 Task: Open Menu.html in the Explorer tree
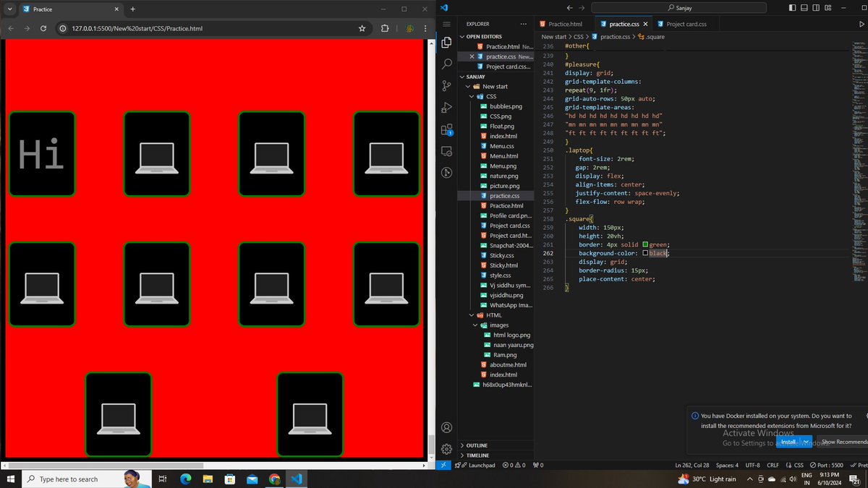pyautogui.click(x=504, y=156)
